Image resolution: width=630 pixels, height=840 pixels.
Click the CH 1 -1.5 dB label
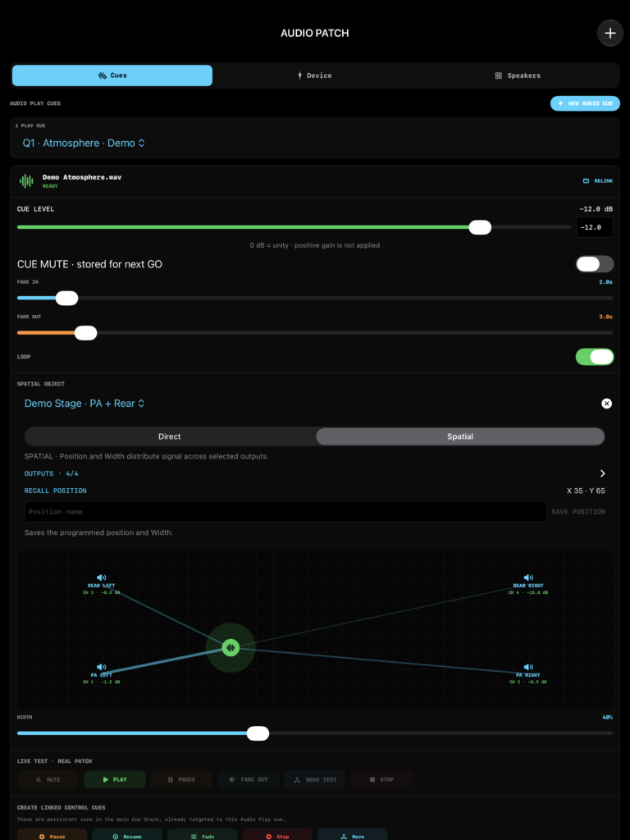tap(101, 682)
